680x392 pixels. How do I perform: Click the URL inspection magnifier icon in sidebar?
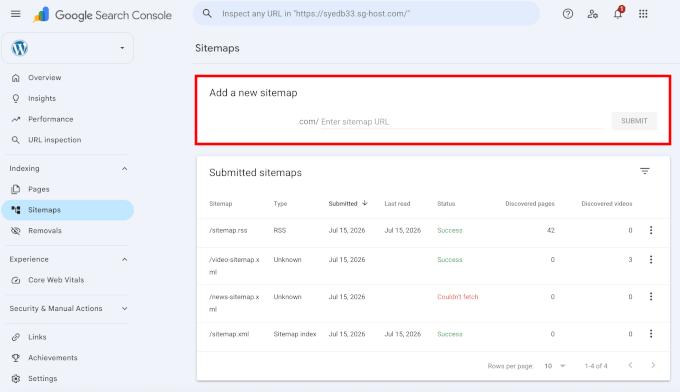coord(16,140)
